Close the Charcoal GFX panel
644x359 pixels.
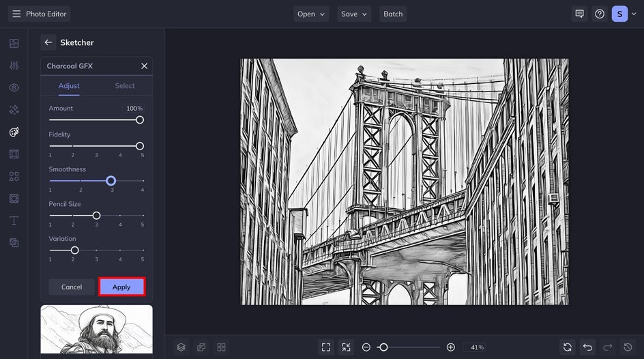(x=144, y=66)
